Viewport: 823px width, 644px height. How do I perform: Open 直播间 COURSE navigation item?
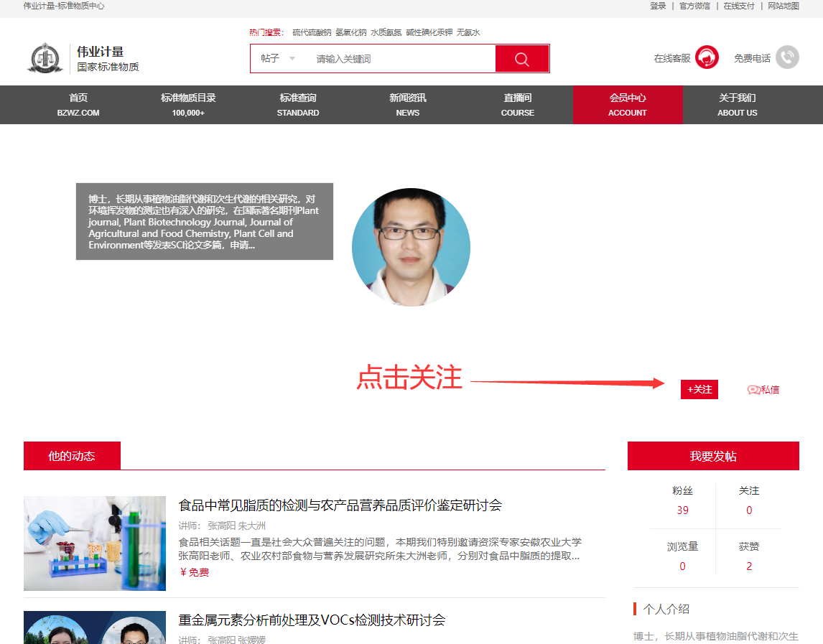(518, 105)
